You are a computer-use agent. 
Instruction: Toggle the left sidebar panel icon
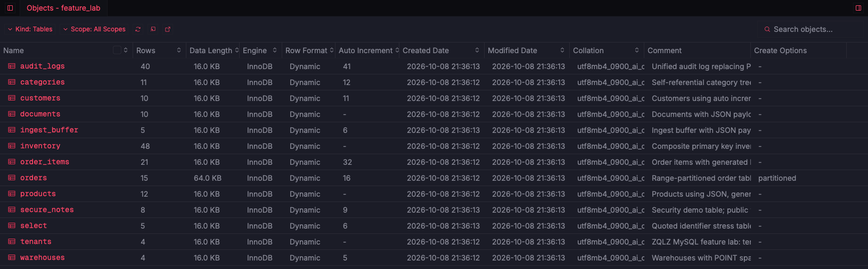(x=10, y=8)
